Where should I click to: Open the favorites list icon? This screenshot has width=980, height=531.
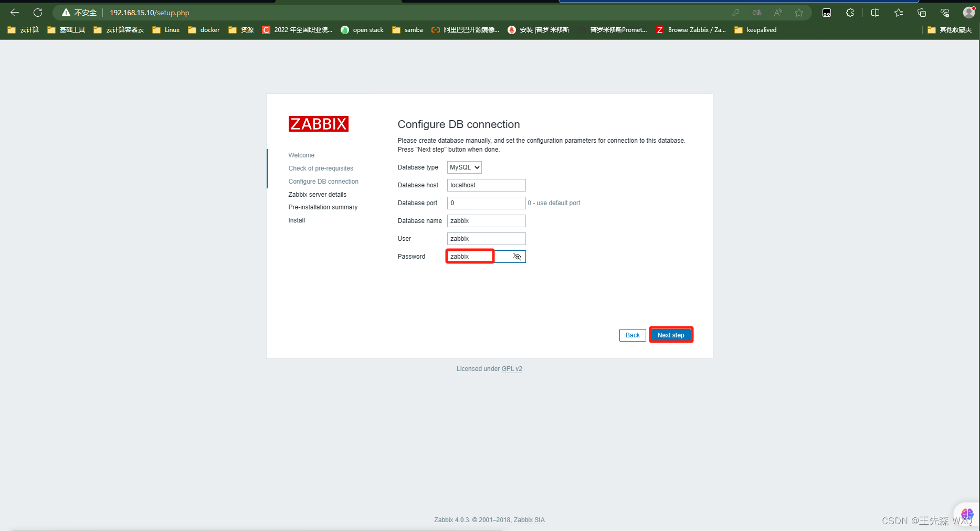click(899, 13)
